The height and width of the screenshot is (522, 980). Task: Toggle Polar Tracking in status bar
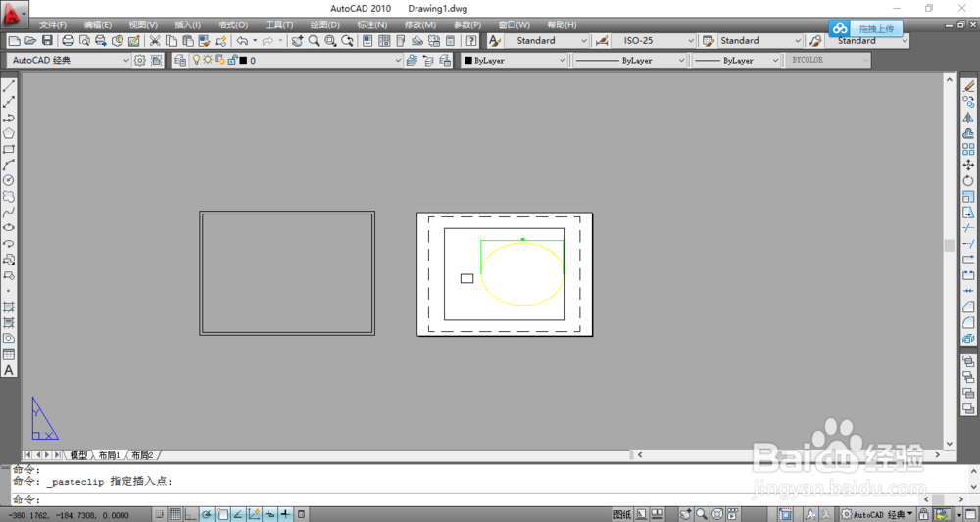pyautogui.click(x=206, y=514)
